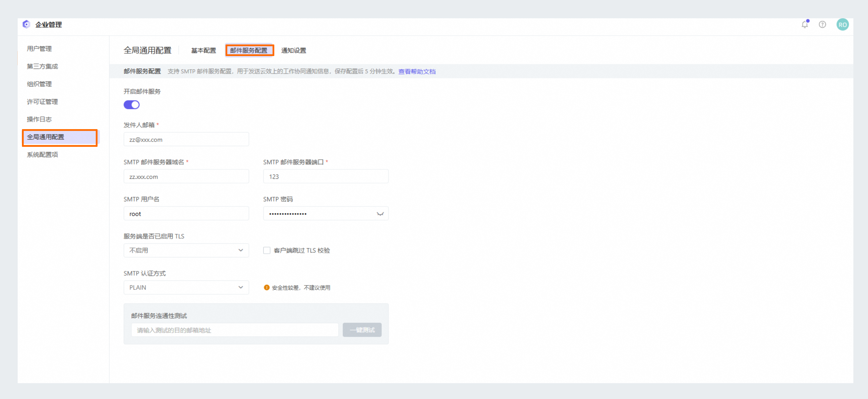868x399 pixels.
Task: Open 操作日志 in sidebar
Action: (39, 119)
